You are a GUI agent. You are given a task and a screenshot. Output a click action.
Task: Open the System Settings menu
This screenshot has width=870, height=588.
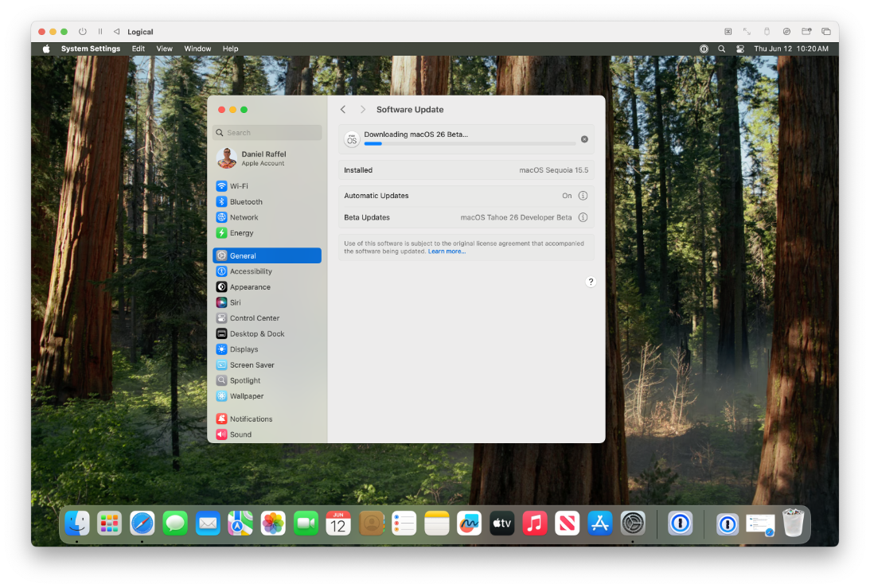point(91,49)
